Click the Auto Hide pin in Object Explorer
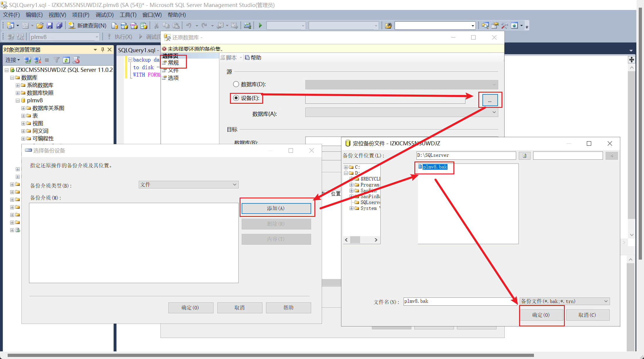The height and width of the screenshot is (359, 644). tap(103, 50)
